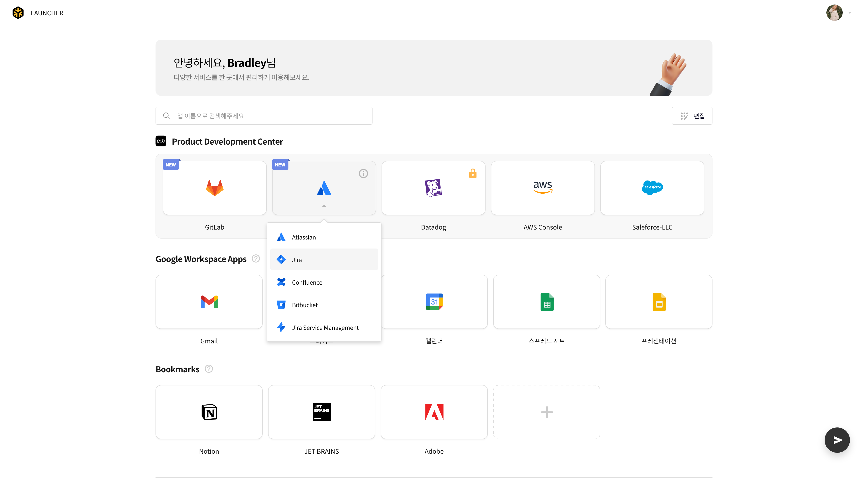Click the search magnifier icon

click(x=166, y=116)
